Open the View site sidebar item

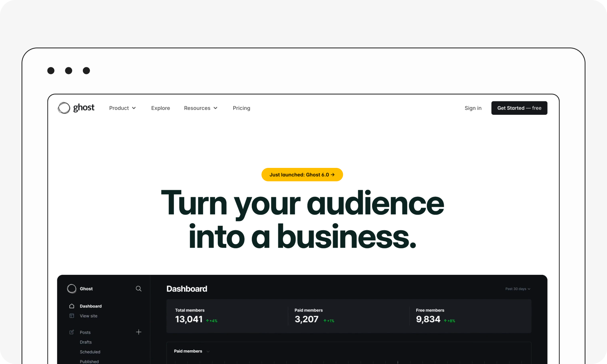click(88, 316)
